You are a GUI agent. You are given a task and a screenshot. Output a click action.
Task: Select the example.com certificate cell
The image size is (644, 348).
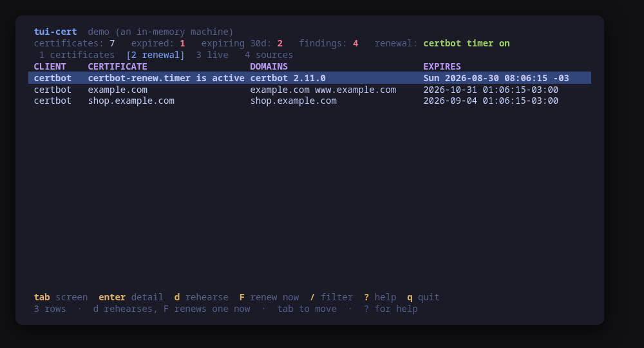(x=117, y=89)
